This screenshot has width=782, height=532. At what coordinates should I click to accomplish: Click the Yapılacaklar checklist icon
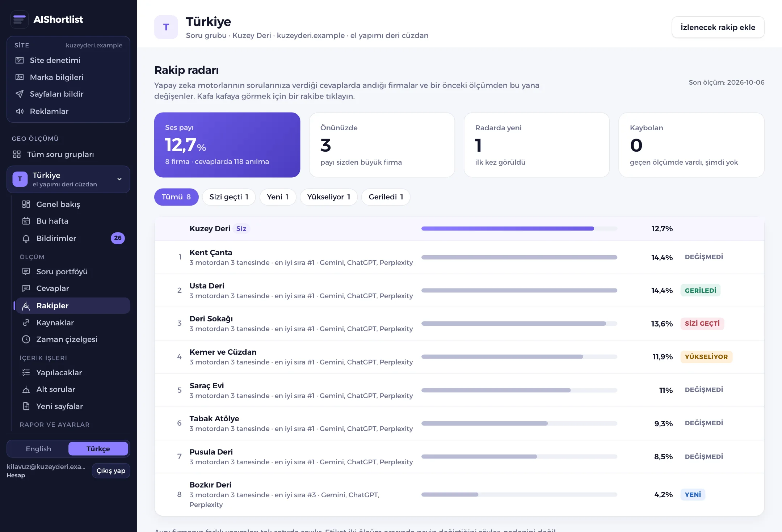(x=26, y=372)
